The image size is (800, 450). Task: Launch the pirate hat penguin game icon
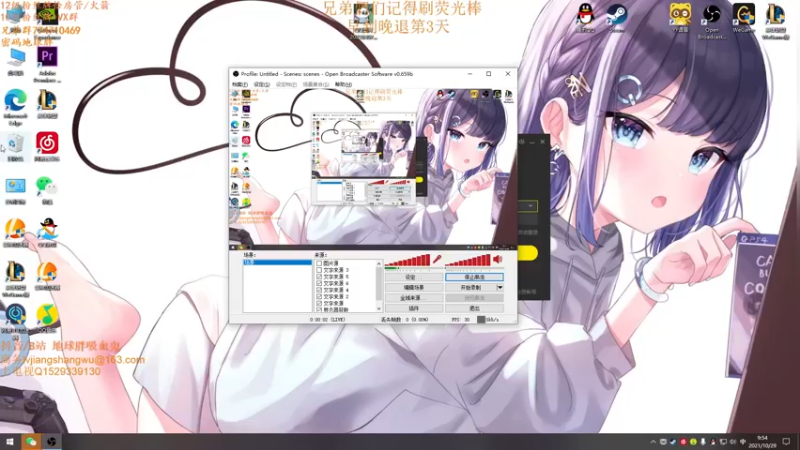(47, 233)
